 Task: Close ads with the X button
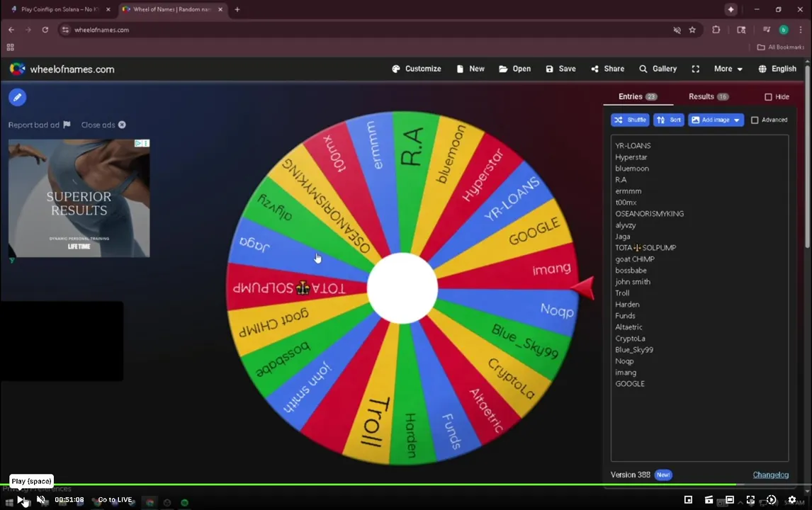[x=122, y=125]
